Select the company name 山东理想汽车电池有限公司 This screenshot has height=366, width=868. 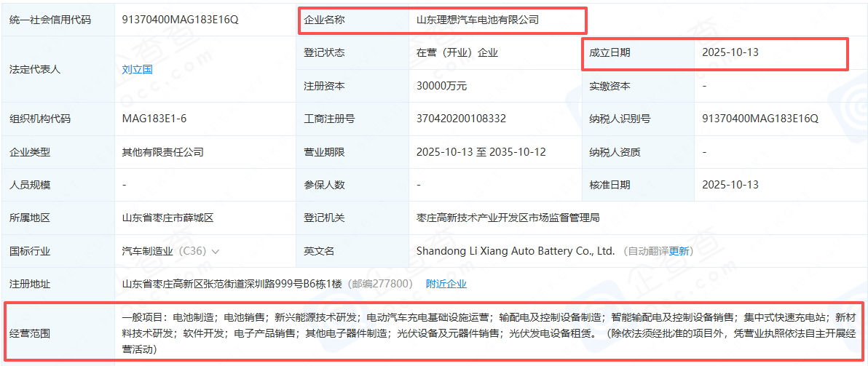click(477, 20)
